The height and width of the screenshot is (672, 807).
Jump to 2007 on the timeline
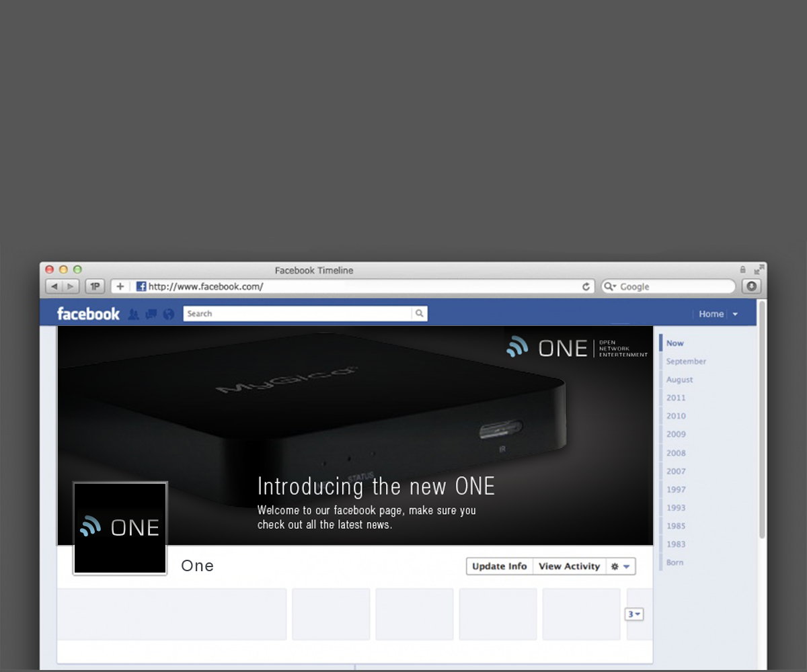pos(676,471)
